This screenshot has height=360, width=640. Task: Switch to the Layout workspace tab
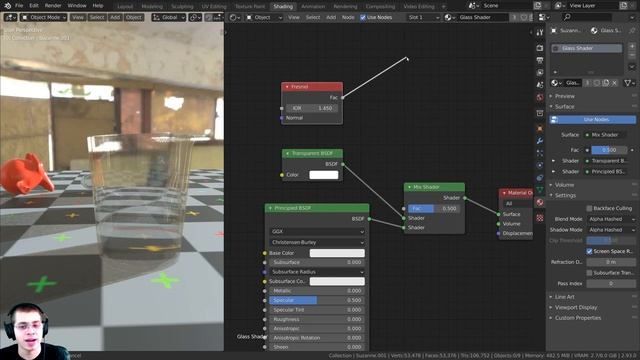pos(125,7)
